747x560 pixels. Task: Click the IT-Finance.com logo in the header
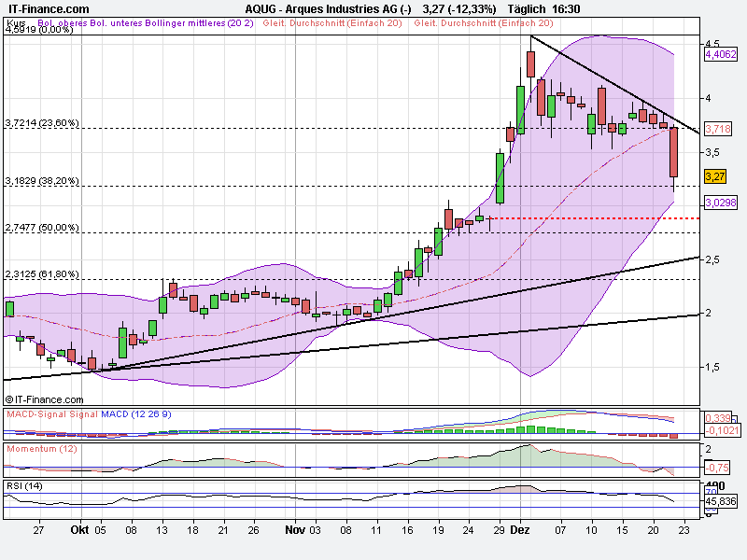point(49,8)
